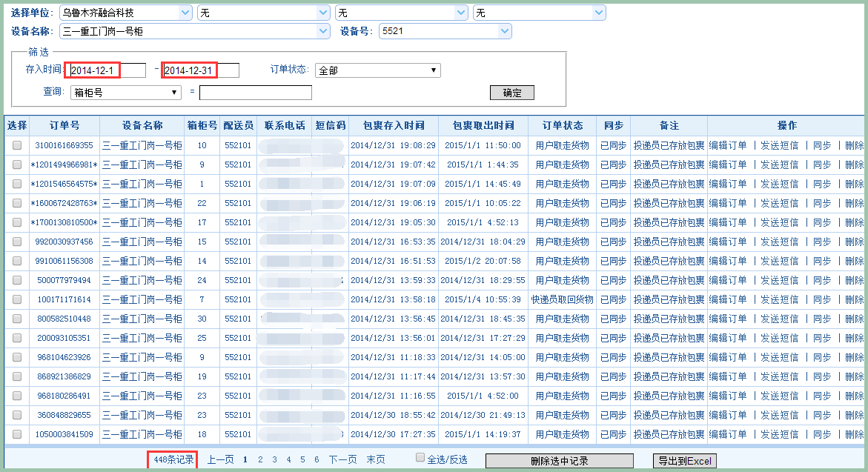Open the 查询 箱柜号 dropdown
Viewport: 868px width, 472px height.
click(x=125, y=93)
